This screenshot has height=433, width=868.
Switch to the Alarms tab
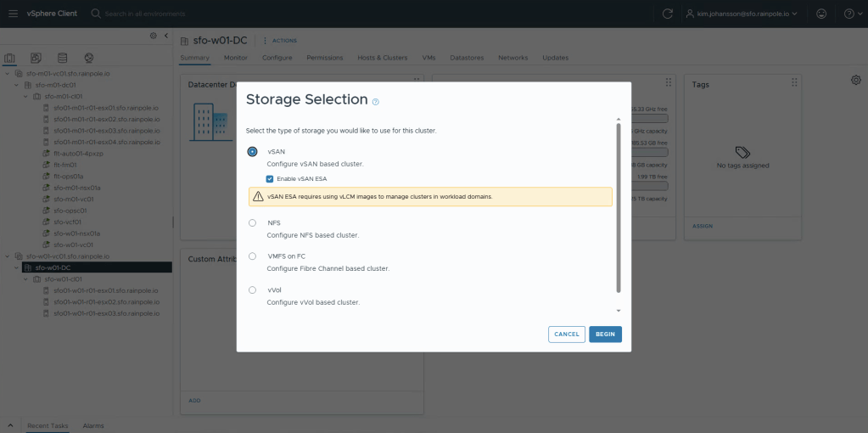point(93,425)
